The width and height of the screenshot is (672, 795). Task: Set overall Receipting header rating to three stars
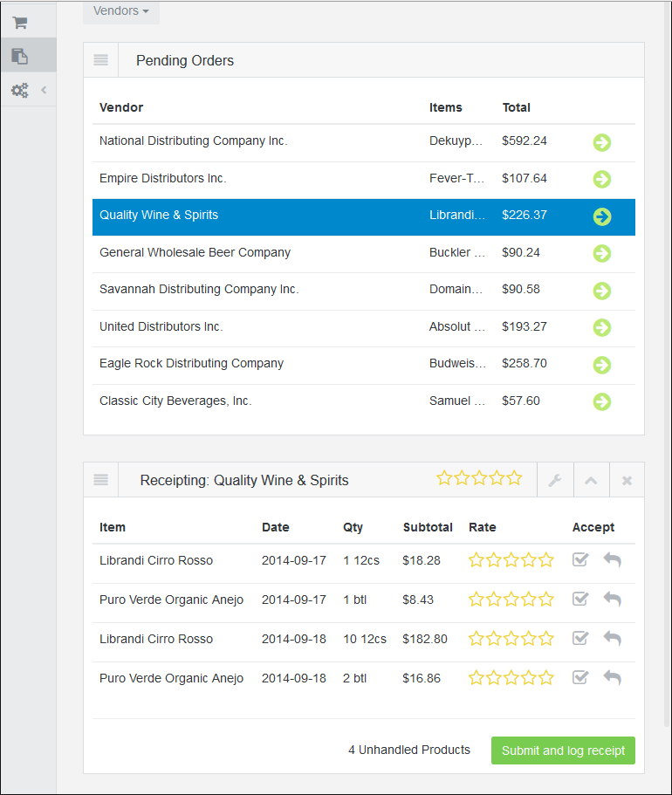point(479,478)
